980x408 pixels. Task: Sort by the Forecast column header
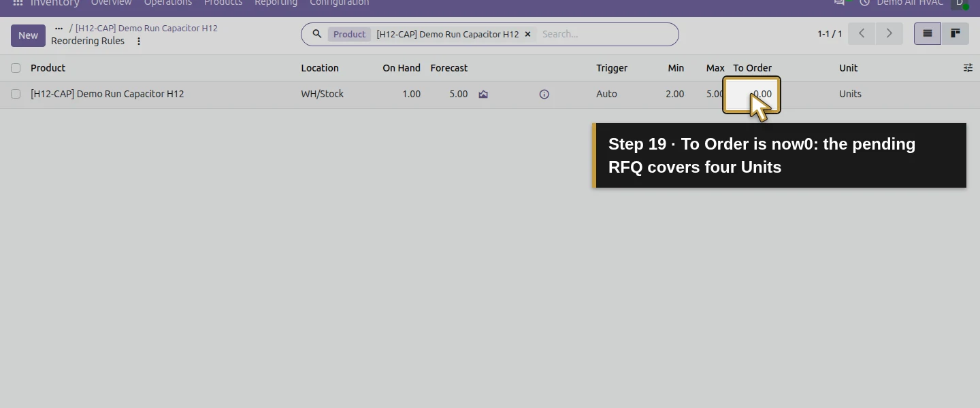[x=449, y=68]
